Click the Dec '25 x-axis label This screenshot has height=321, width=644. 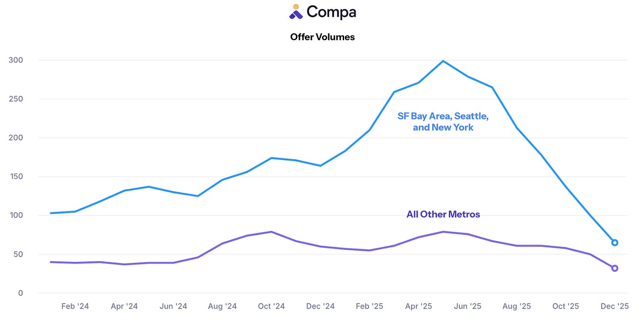click(614, 306)
